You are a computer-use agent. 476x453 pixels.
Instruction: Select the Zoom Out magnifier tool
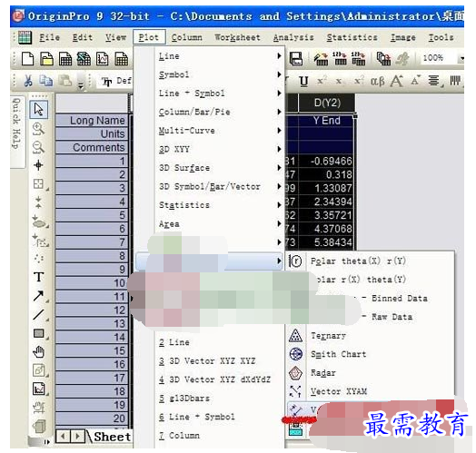point(38,147)
